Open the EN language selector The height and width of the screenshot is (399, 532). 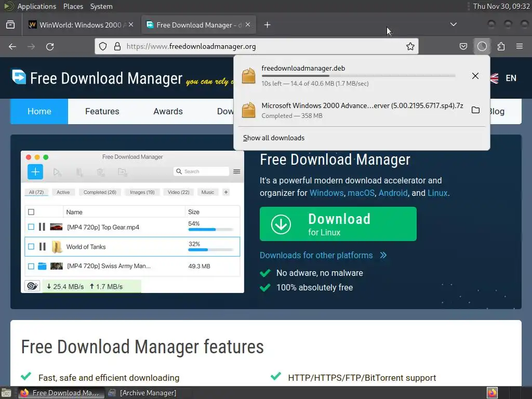[511, 78]
